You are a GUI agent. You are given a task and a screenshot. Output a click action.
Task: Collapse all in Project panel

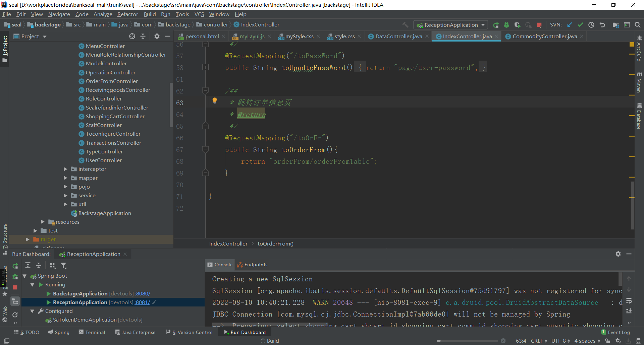[x=143, y=36]
